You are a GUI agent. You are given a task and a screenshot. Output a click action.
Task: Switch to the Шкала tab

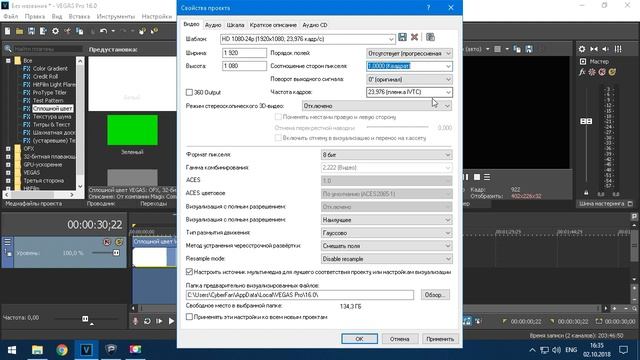235,25
